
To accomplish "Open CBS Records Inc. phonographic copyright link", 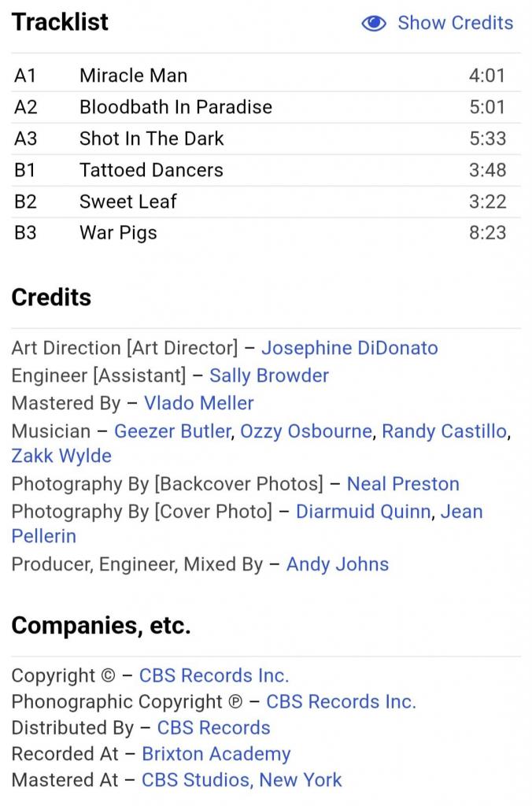I will [342, 701].
